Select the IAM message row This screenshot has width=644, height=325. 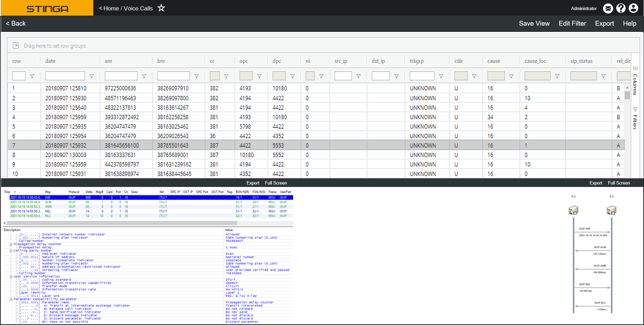151,197
